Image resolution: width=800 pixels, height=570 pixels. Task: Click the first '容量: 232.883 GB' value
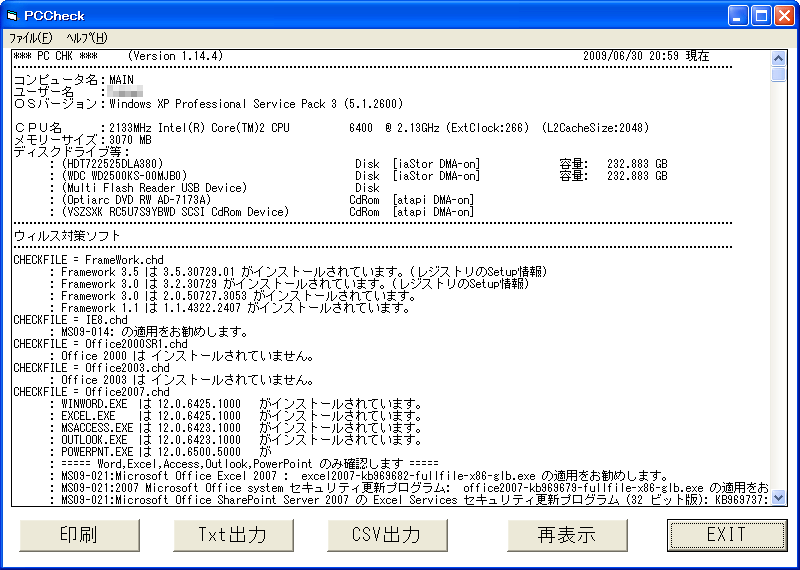pyautogui.click(x=614, y=164)
